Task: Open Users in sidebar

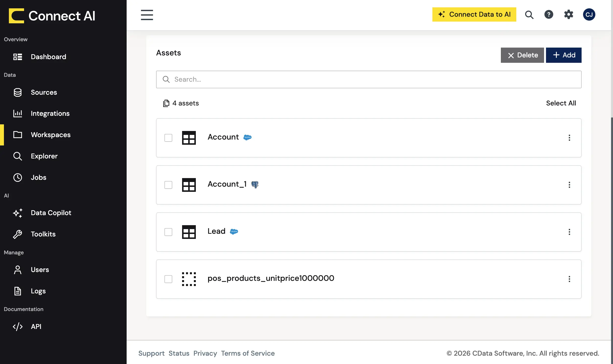Action: [63, 270]
